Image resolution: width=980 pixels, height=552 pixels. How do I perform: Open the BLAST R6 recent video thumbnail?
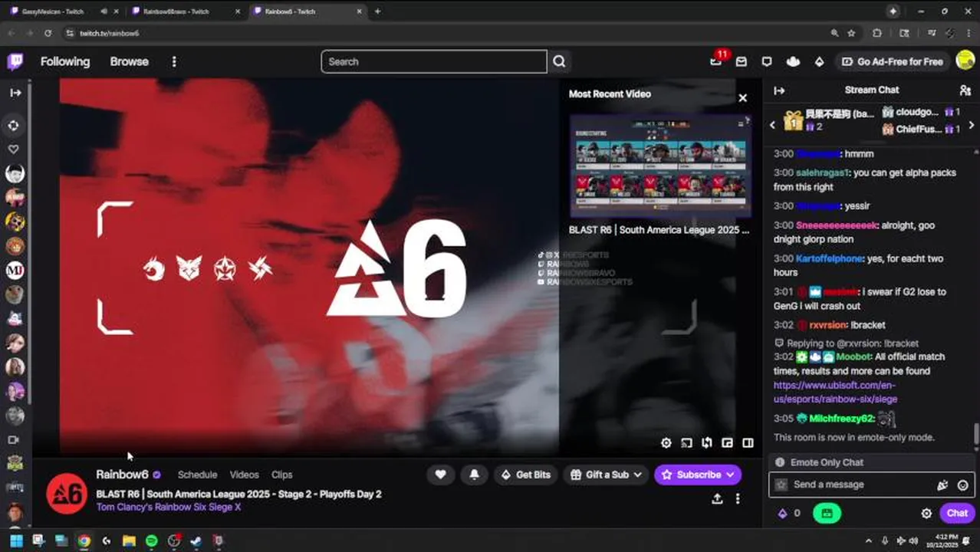pyautogui.click(x=660, y=166)
